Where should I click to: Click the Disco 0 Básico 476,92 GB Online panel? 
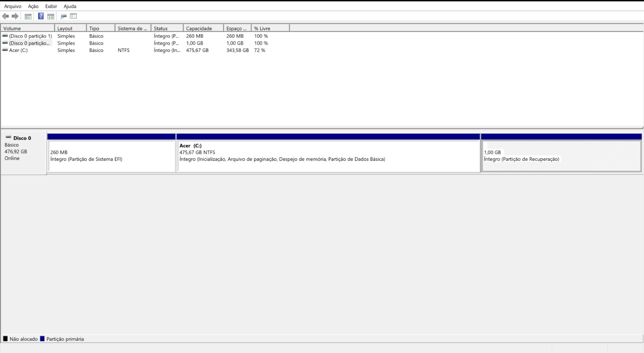click(x=24, y=152)
